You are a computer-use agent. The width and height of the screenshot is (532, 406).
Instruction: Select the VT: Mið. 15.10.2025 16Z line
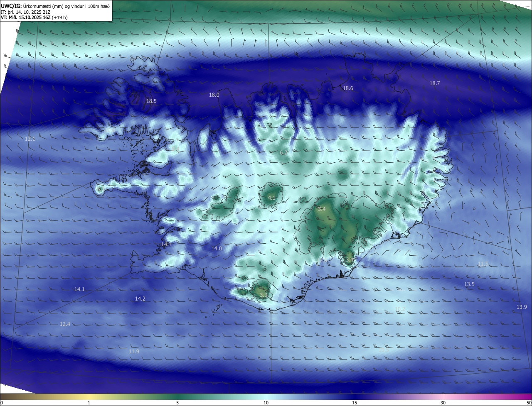click(34, 17)
